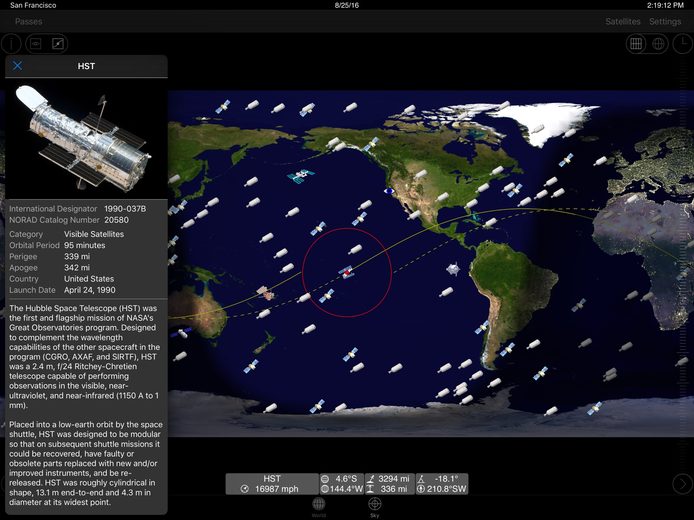
Task: Tap the Country United States row
Action: (62, 279)
